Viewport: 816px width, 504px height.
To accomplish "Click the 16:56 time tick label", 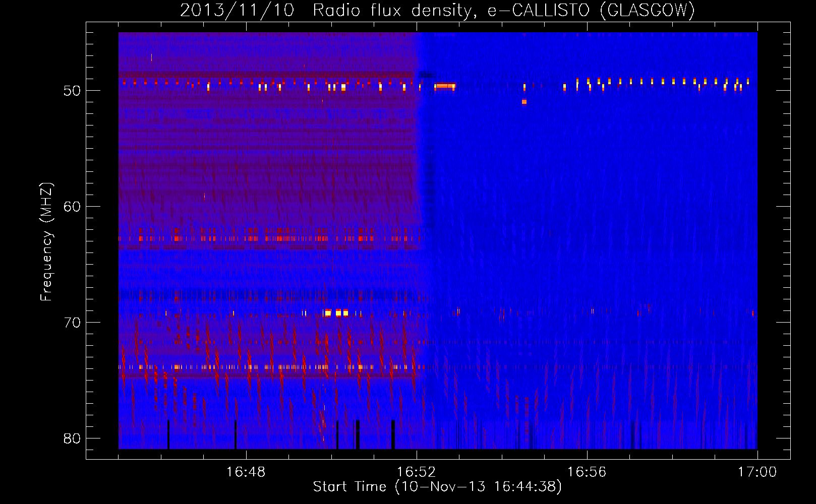I will (587, 472).
